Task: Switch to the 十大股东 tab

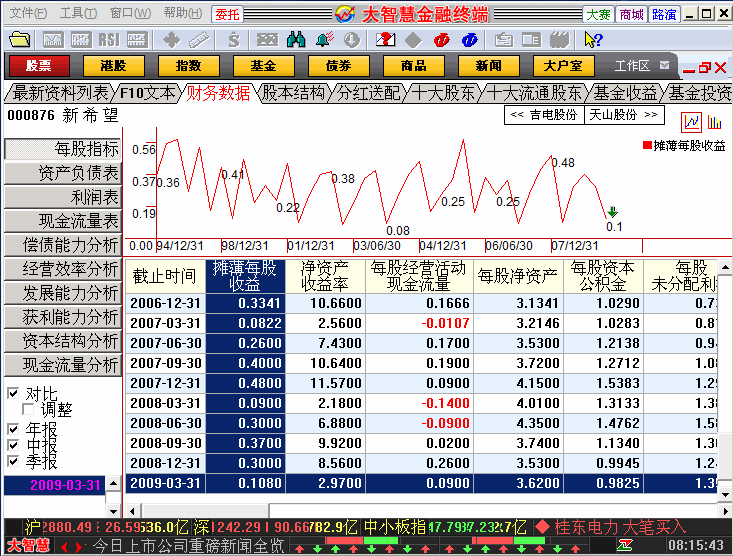Action: 444,93
